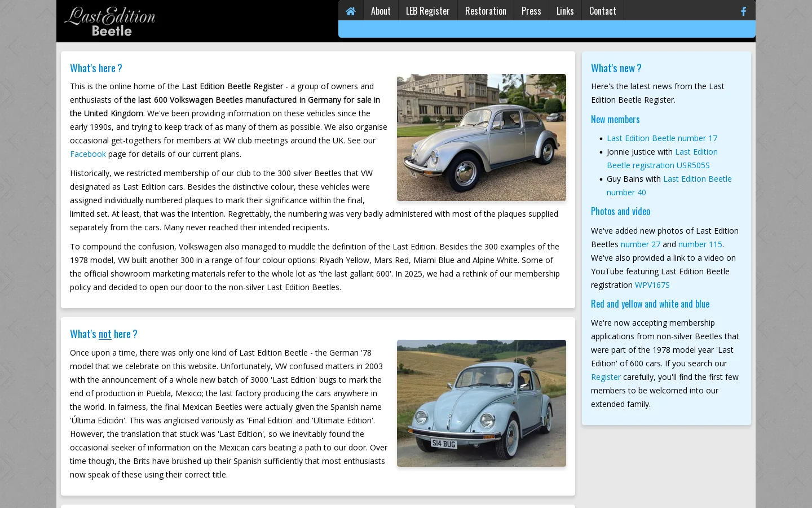The width and height of the screenshot is (812, 508).
Task: Click the "What's new ?" sidebar heading
Action: click(x=616, y=68)
